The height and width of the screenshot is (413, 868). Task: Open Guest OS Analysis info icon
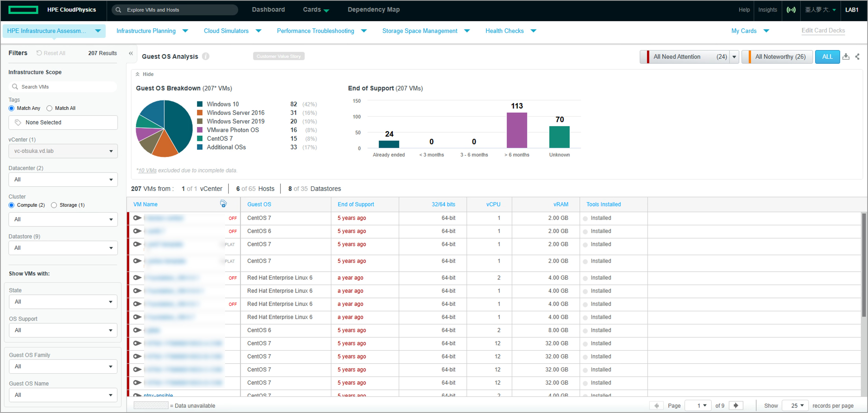click(x=206, y=56)
